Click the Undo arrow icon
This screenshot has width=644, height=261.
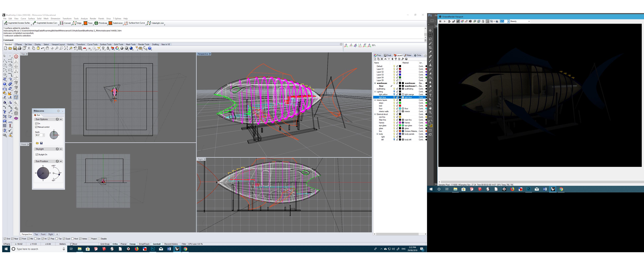point(43,48)
